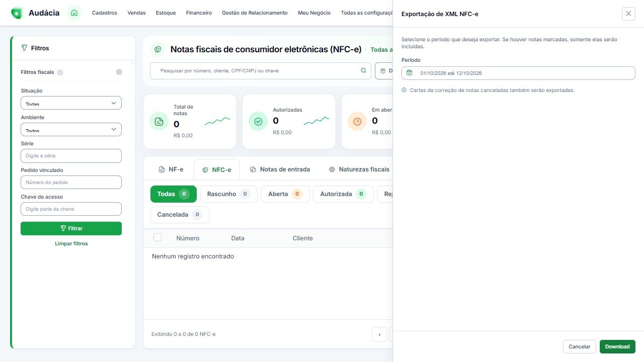Focus the NFC-e search box

tap(260, 71)
